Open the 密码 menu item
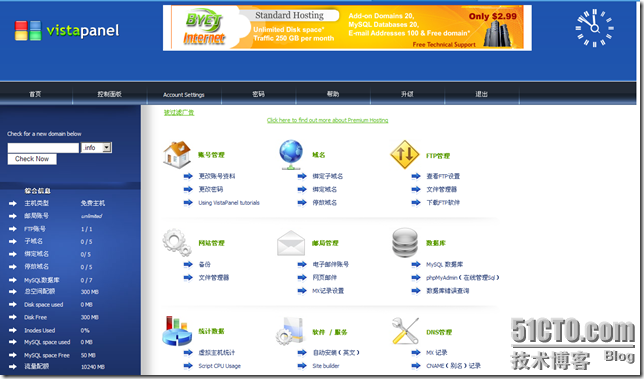The image size is (644, 379). coord(258,94)
